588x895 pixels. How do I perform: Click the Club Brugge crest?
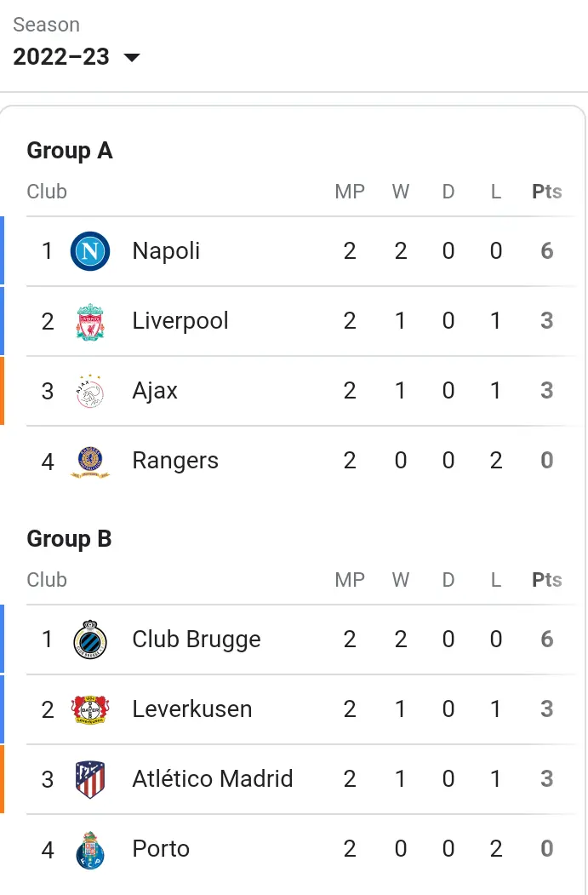point(90,640)
